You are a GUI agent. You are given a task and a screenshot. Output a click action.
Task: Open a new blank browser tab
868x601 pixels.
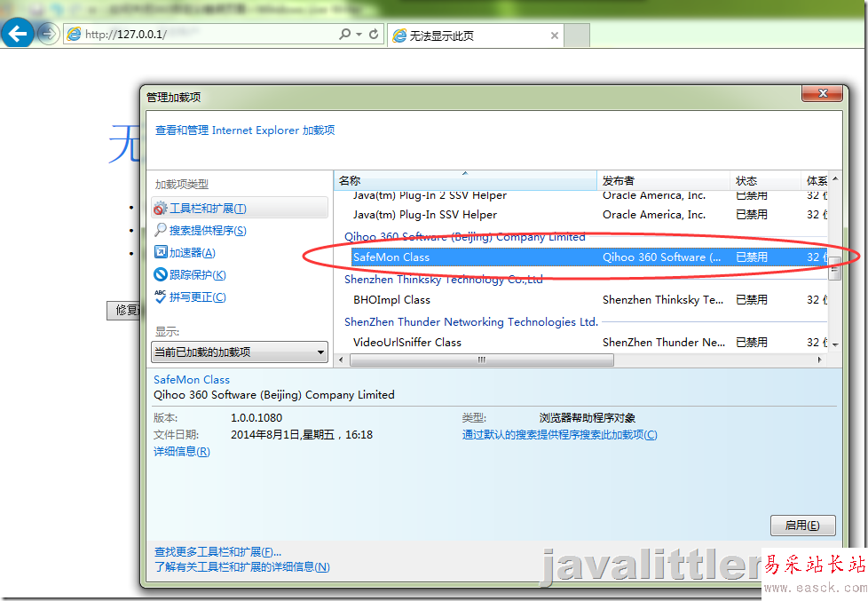pyautogui.click(x=577, y=36)
